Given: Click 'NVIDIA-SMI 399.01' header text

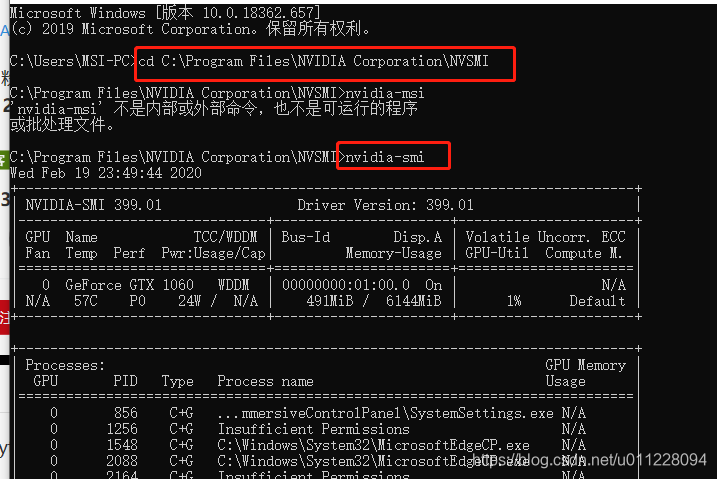Looking at the screenshot, I should [x=94, y=205].
